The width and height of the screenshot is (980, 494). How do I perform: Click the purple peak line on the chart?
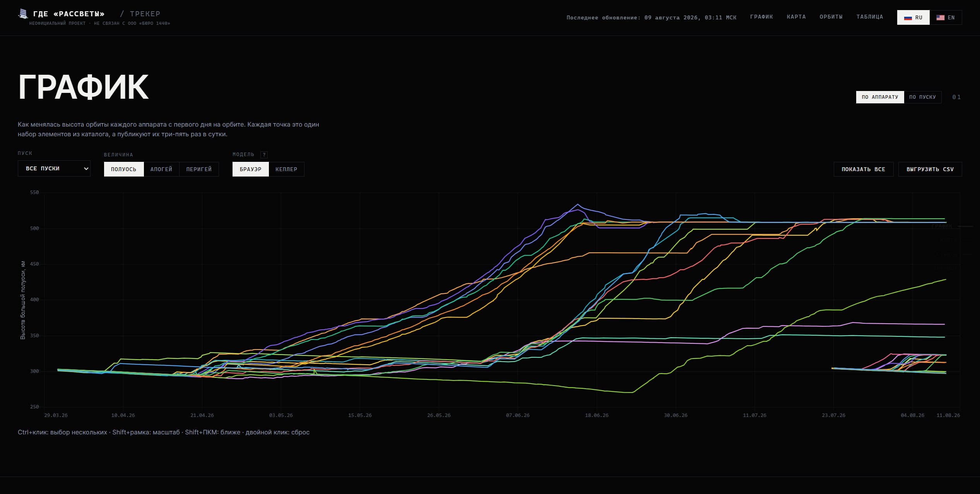pyautogui.click(x=578, y=204)
